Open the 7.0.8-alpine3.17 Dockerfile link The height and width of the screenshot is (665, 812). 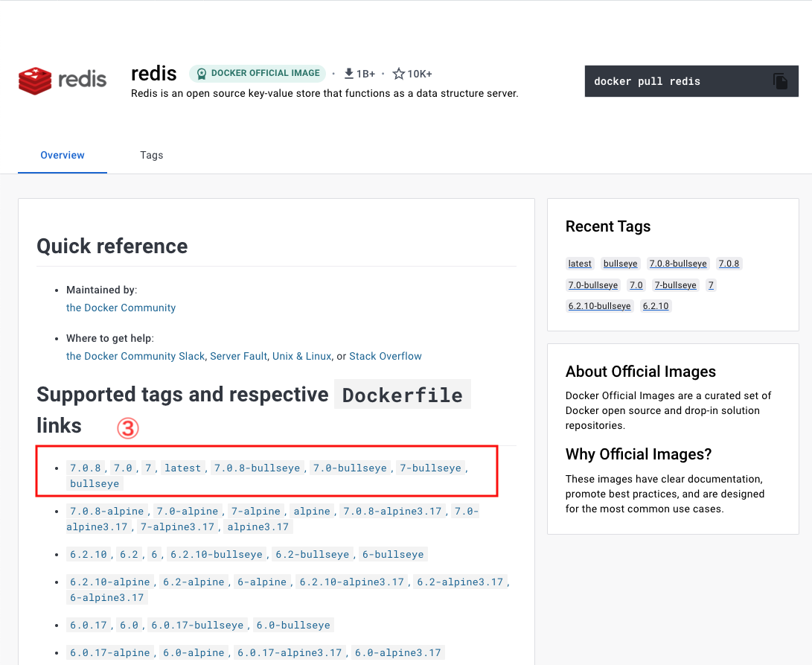(x=392, y=511)
